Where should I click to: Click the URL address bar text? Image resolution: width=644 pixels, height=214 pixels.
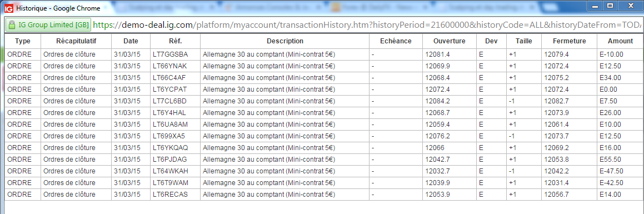[367, 24]
